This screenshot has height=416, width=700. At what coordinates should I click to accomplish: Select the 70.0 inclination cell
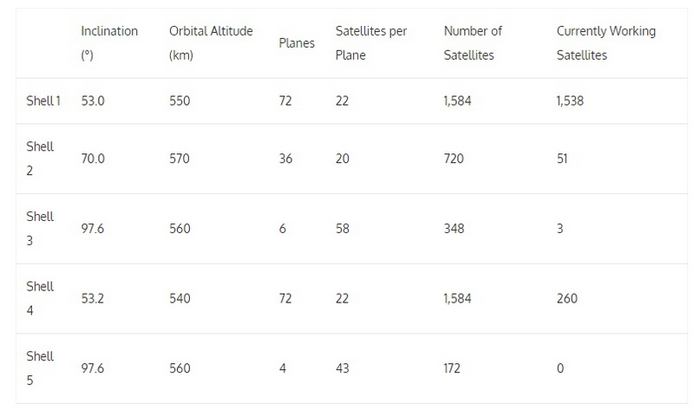(93, 159)
